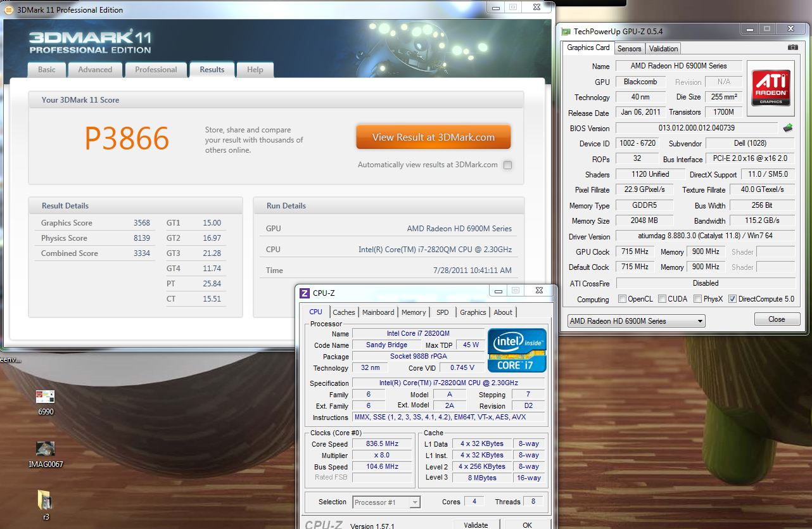Click the GPU-Z Name field value
812x529 pixels.
click(x=678, y=66)
